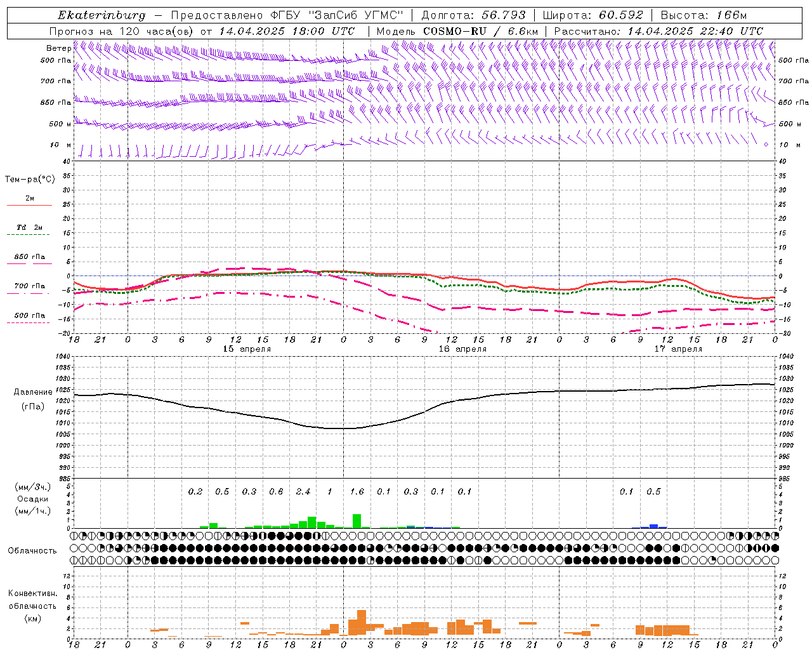Click the tallest green precipitation bar
This screenshot has width=812, height=650.
click(x=357, y=521)
